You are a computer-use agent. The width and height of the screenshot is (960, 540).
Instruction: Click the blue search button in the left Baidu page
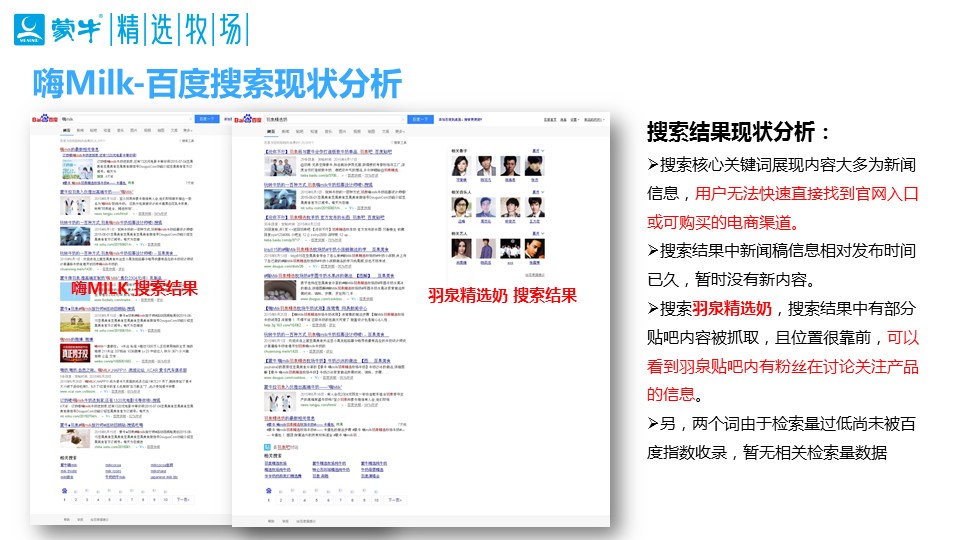coord(206,118)
